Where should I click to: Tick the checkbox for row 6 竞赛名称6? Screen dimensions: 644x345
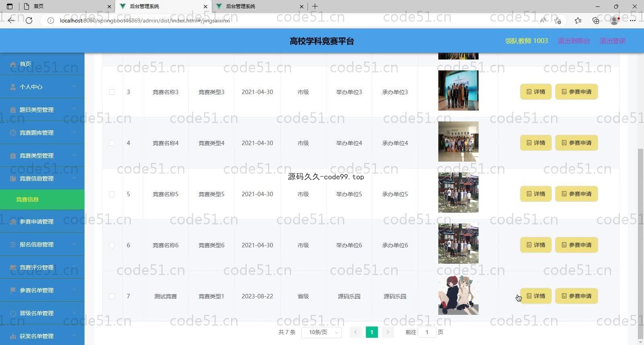click(x=112, y=245)
